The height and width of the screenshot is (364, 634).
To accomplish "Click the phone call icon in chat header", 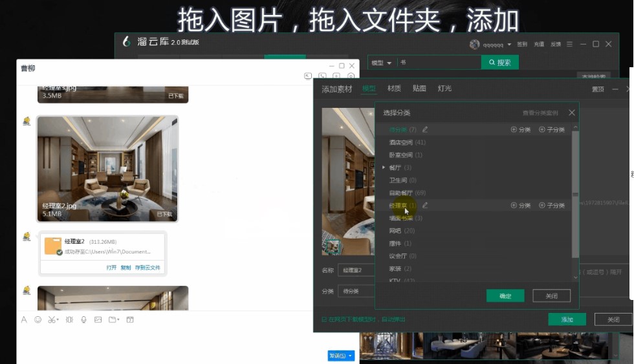I will (322, 76).
